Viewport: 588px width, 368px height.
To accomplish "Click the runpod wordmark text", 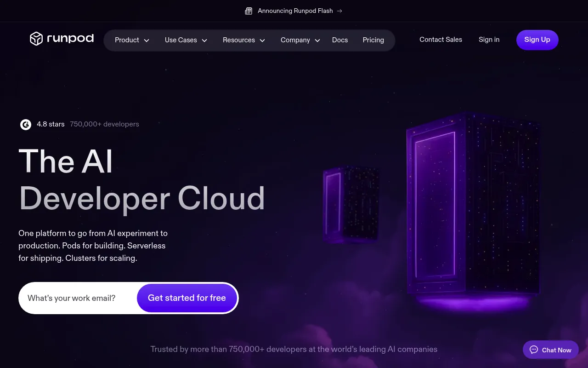I will (70, 39).
